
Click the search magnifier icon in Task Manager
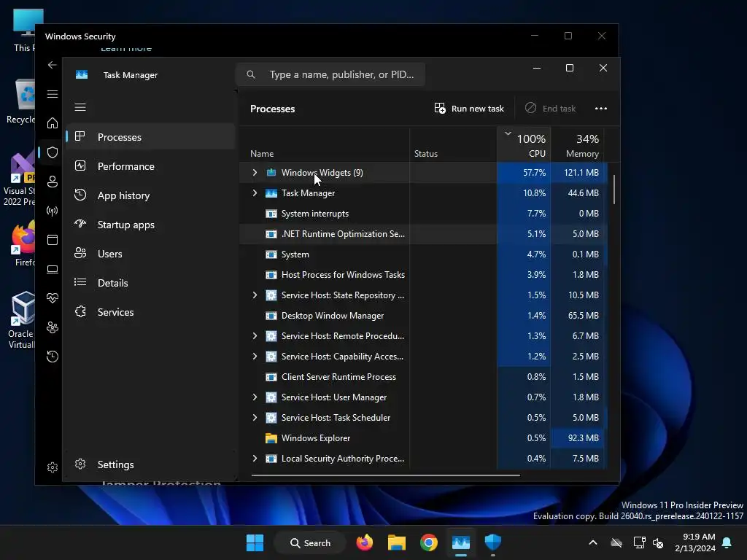(x=251, y=75)
